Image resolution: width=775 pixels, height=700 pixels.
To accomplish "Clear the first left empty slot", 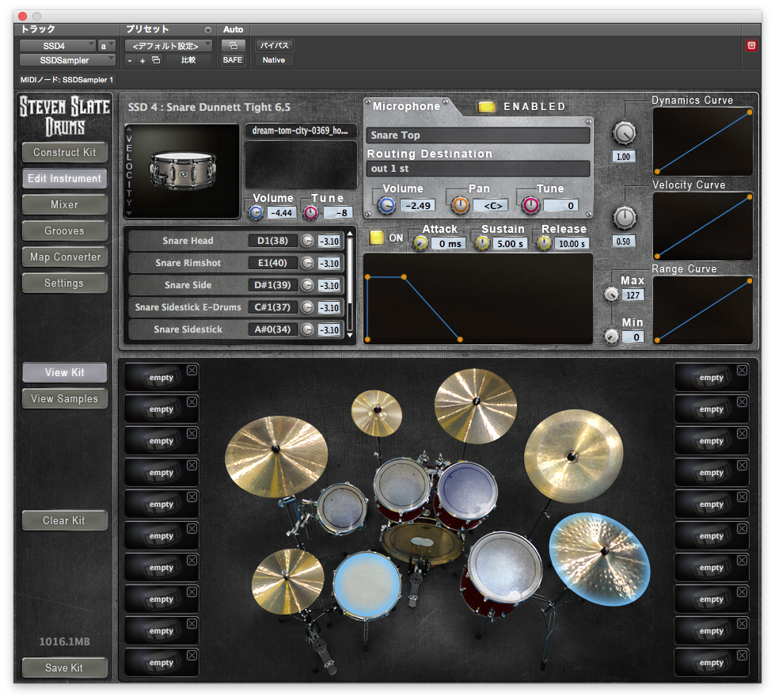I will pos(192,371).
